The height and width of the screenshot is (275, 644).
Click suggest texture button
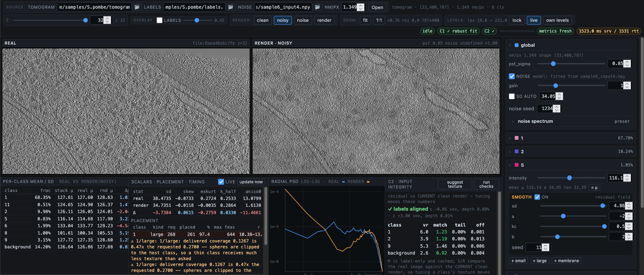[455, 184]
